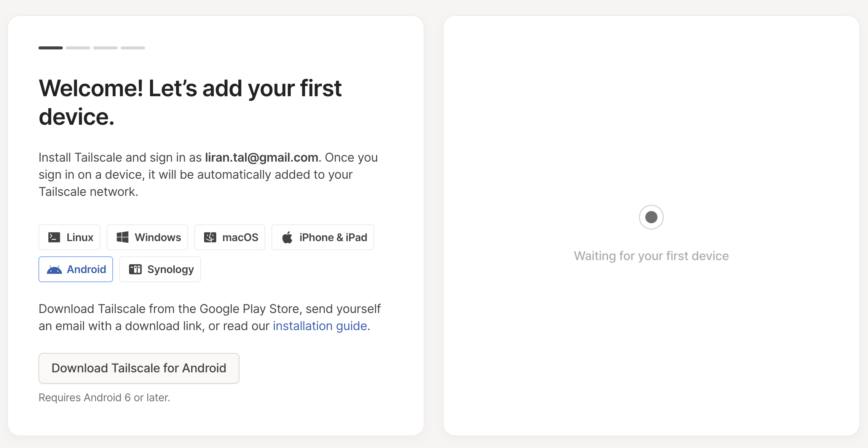The width and height of the screenshot is (868, 448).
Task: Click the third progress step segment
Action: coord(105,48)
